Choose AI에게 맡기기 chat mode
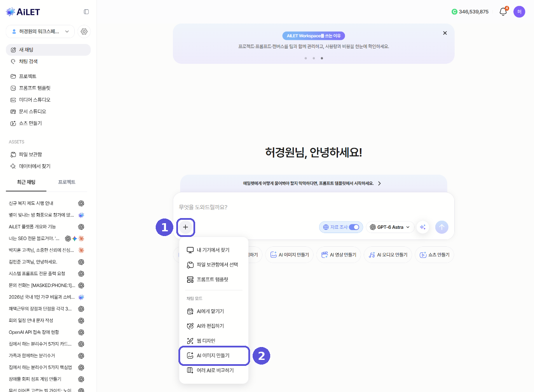The width and height of the screenshot is (534, 392). (214, 311)
